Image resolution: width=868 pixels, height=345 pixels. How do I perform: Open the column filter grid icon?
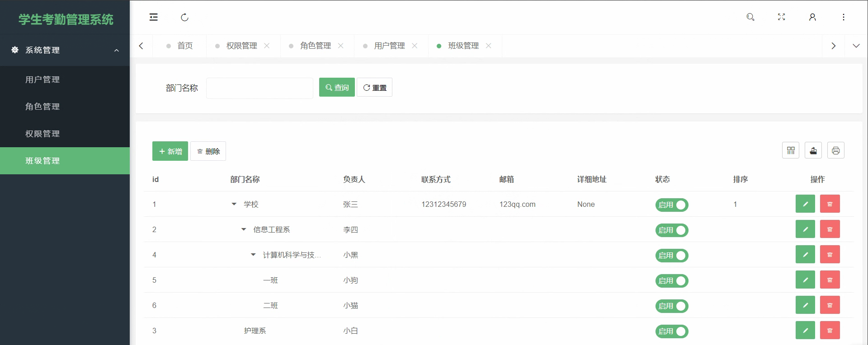click(791, 150)
